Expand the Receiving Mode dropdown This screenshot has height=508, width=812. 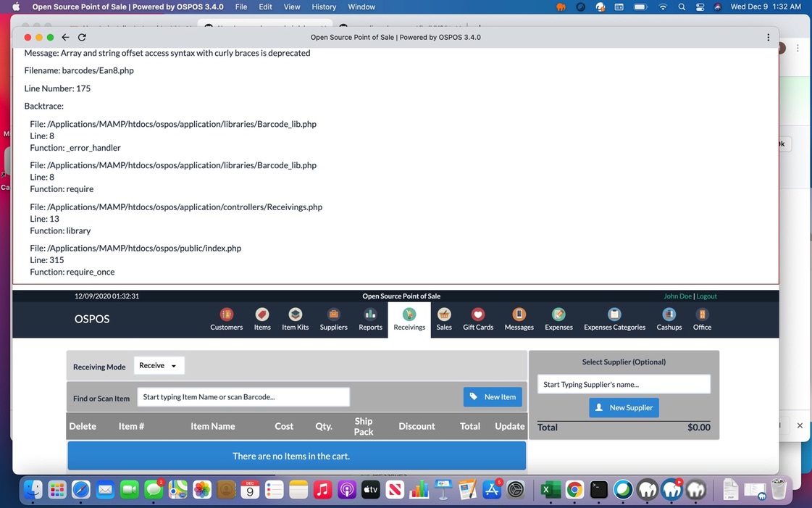(159, 365)
